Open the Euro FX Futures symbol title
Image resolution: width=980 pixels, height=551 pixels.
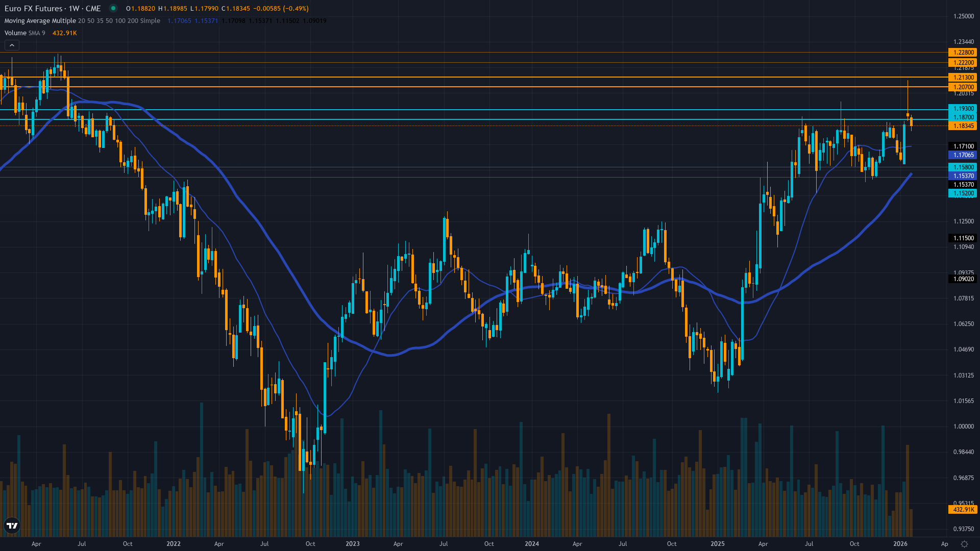pyautogui.click(x=53, y=8)
